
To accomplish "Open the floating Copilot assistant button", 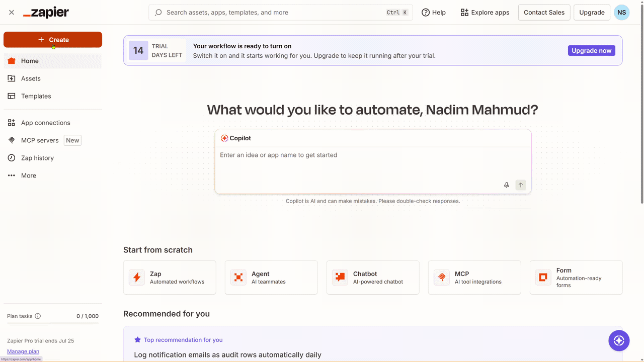I will 619,340.
